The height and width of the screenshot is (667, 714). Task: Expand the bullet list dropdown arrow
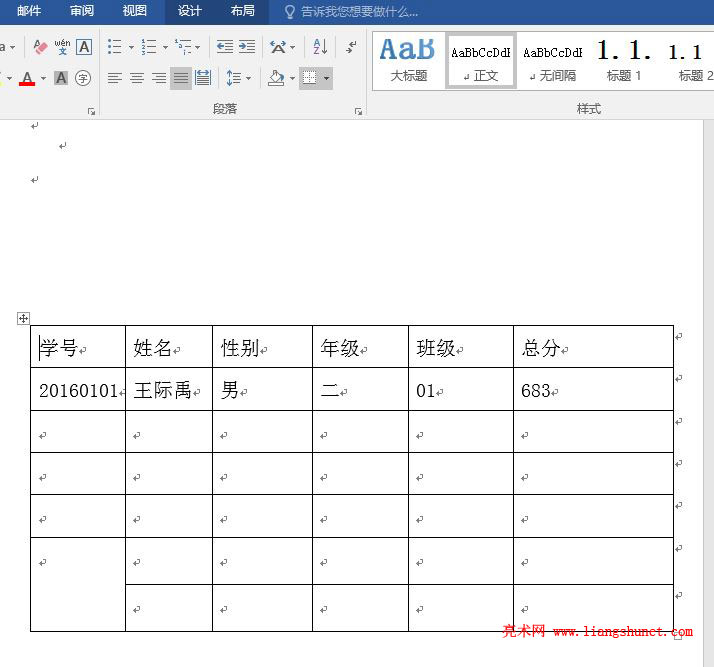click(x=131, y=47)
